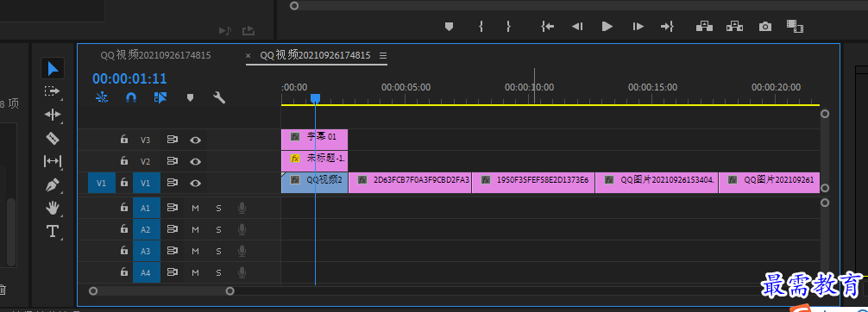Image resolution: width=868 pixels, height=312 pixels.
Task: Solo audio track A2
Action: [x=218, y=229]
